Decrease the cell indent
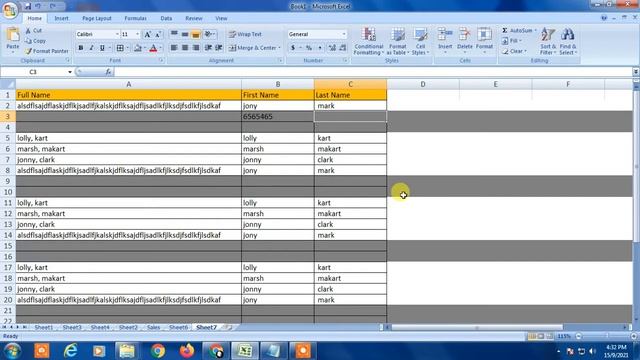The height and width of the screenshot is (360, 640). pos(208,48)
